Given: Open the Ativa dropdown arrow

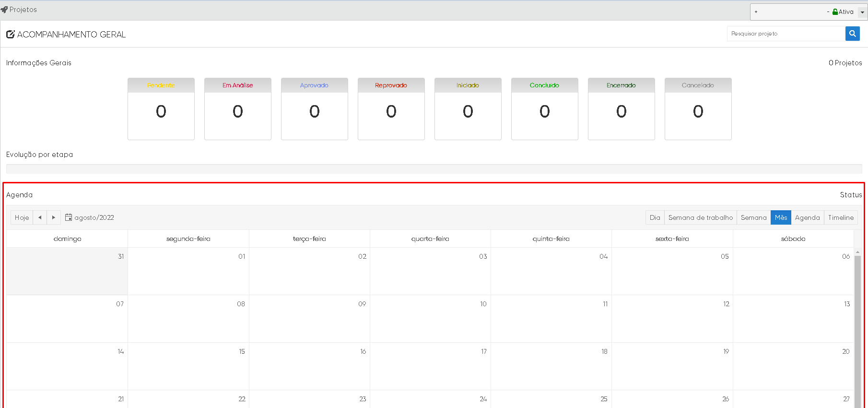Looking at the screenshot, I should [862, 12].
